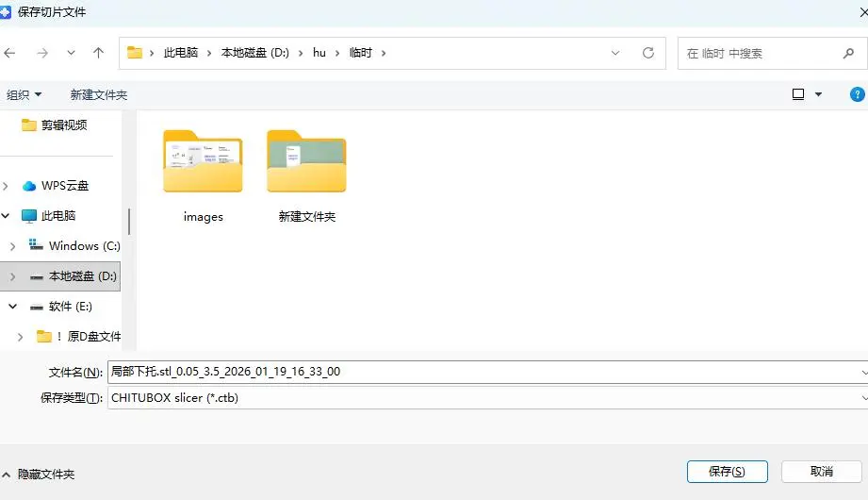Open the 保存类型 CHITUBOX slicer combo box
This screenshot has width=868, height=500.
pyautogui.click(x=487, y=397)
